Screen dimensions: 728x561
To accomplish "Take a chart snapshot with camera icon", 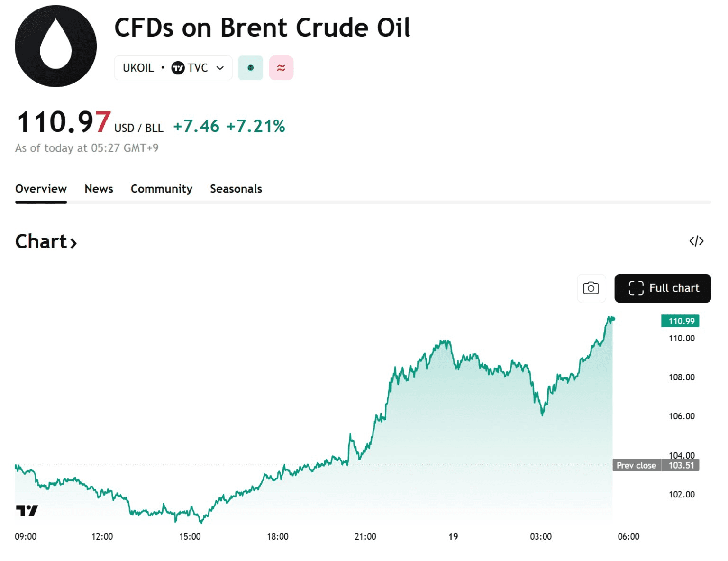I will coord(591,288).
